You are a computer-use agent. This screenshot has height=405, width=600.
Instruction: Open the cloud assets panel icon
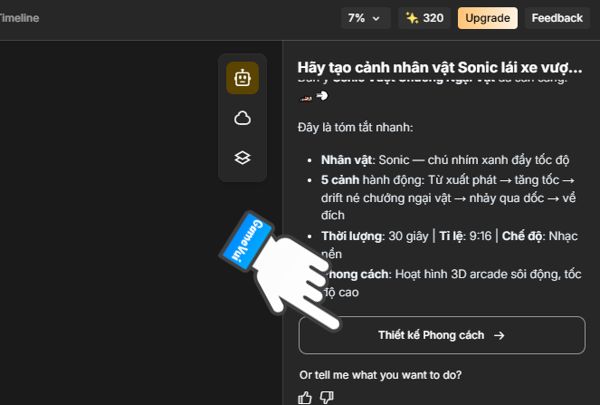pos(242,118)
